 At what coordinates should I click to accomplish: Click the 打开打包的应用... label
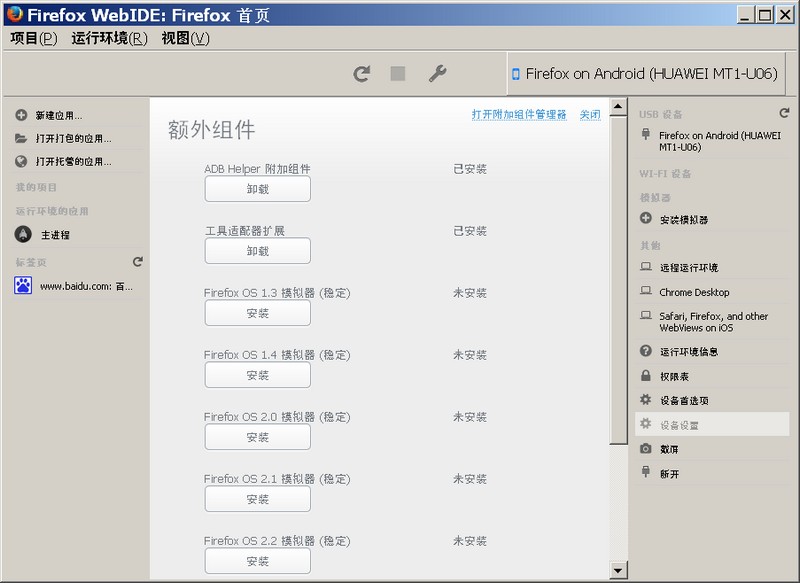coord(73,139)
